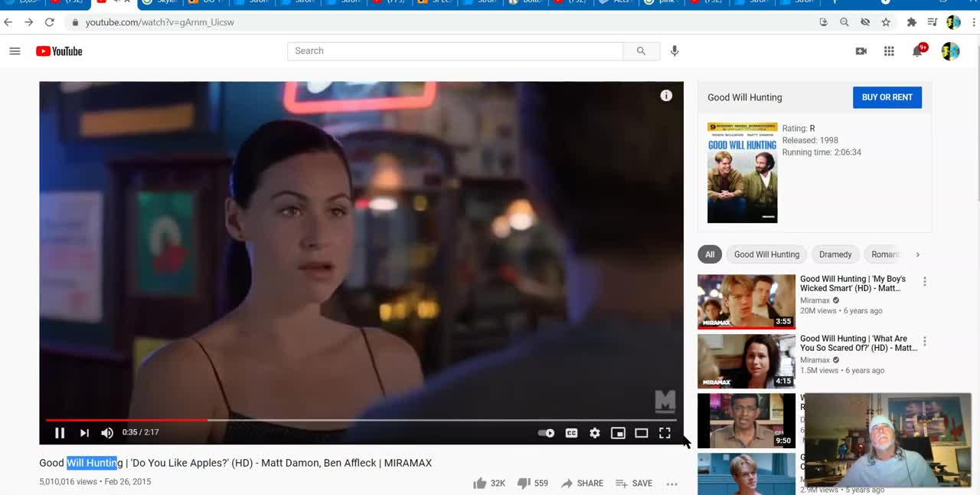Open 'What Are You So Scared Of?' title
Screen dimensions: 980x495
coord(858,343)
